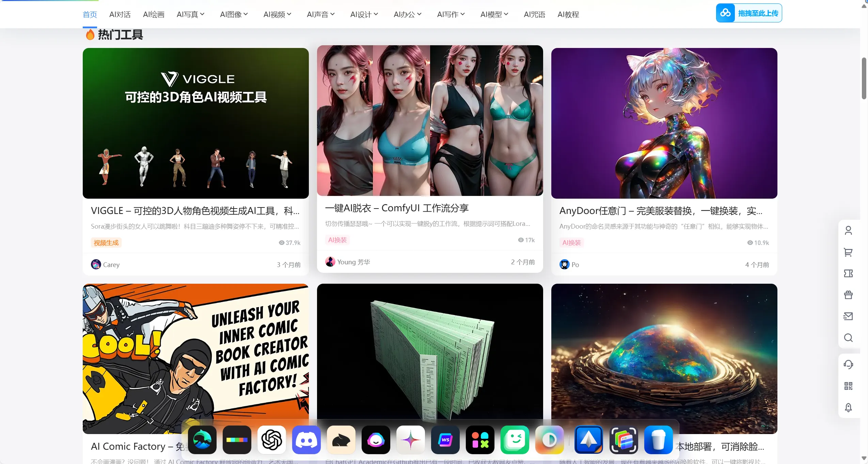Launch Discord from the dock
This screenshot has width=868, height=464.
[x=306, y=440]
